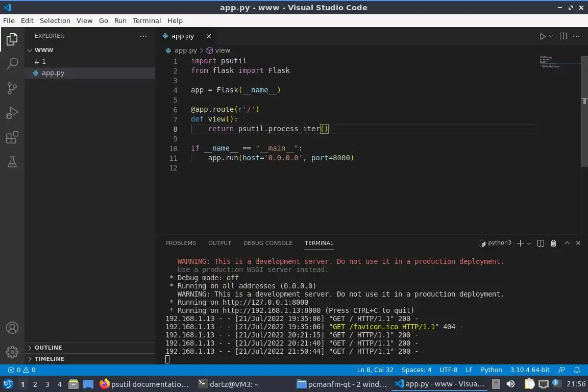Select the app.py editor tab
This screenshot has height=392, width=588.
click(187, 36)
